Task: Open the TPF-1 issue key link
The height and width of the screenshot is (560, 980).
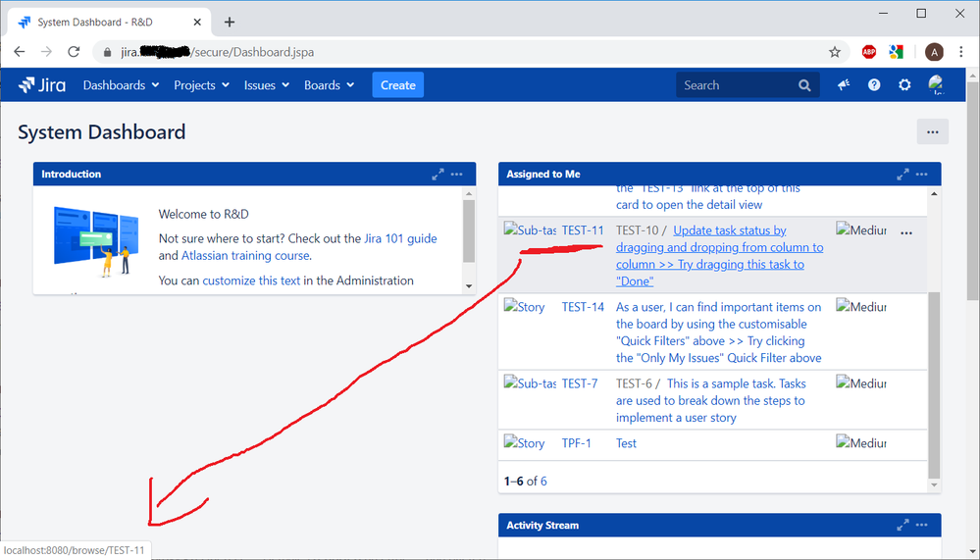Action: click(576, 443)
